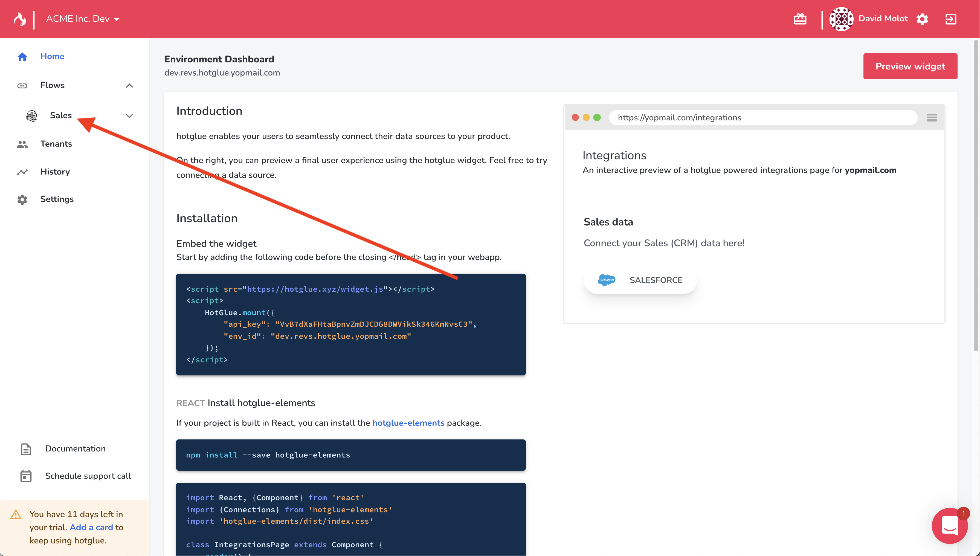Collapse the Flows section chevron
Image resolution: width=980 pixels, height=556 pixels.
tap(129, 86)
